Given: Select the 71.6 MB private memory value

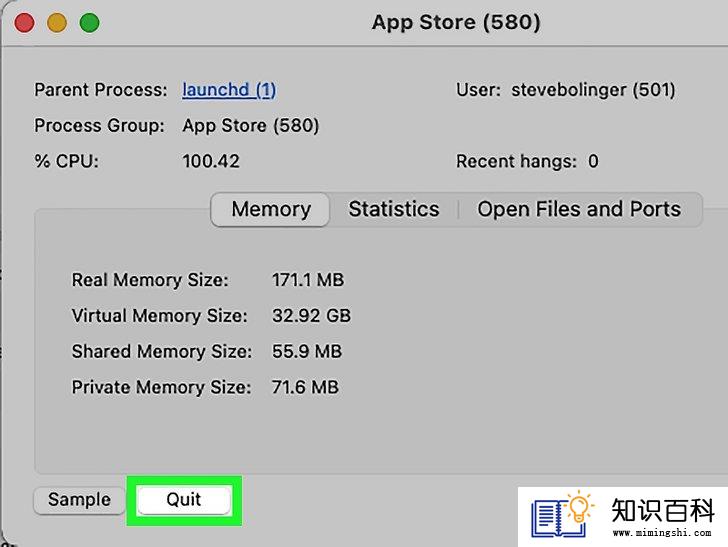Looking at the screenshot, I should 305,387.
